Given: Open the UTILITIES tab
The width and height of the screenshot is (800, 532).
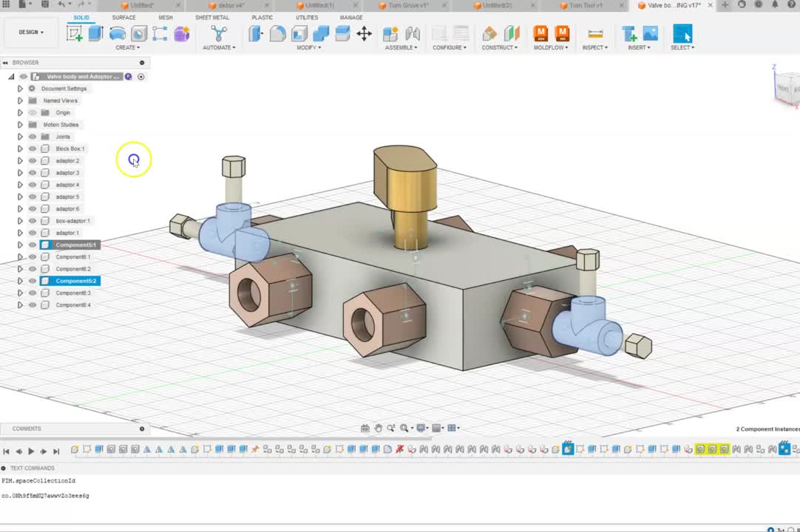Looking at the screenshot, I should point(307,17).
